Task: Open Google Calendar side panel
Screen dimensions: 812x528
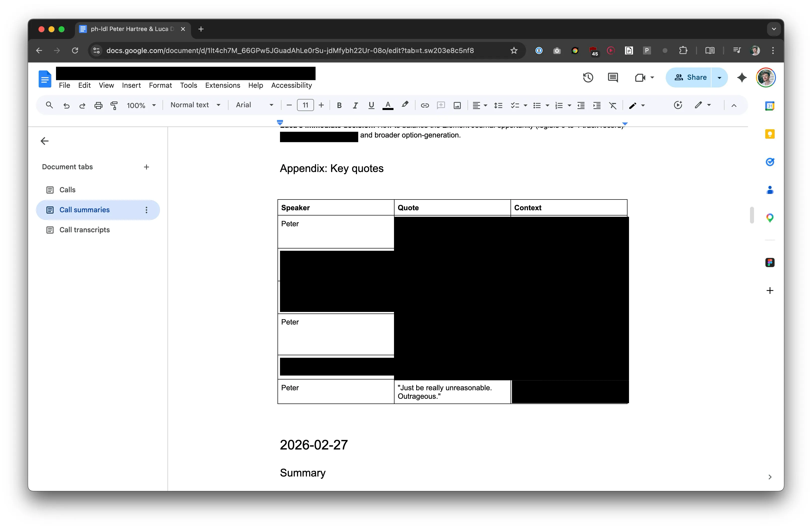Action: click(770, 106)
